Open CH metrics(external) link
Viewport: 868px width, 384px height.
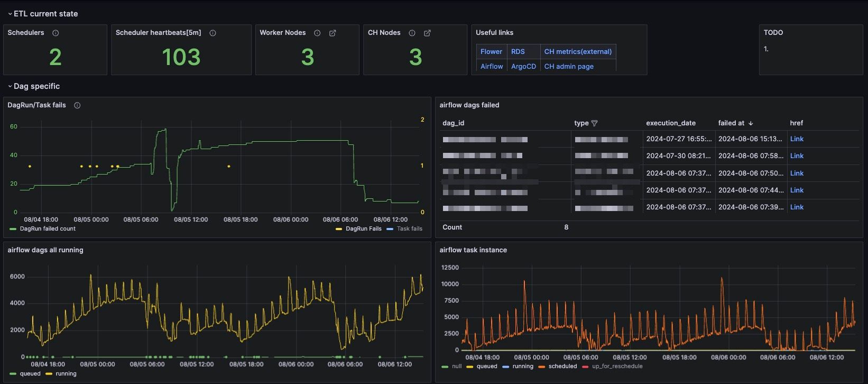(578, 52)
